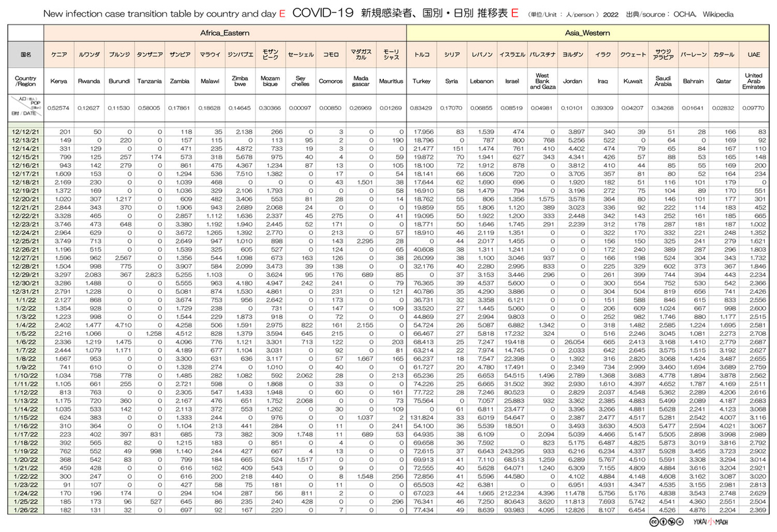Click Saudi Arabia population value 0.34268
This screenshot has width=777, height=532.
click(x=663, y=107)
